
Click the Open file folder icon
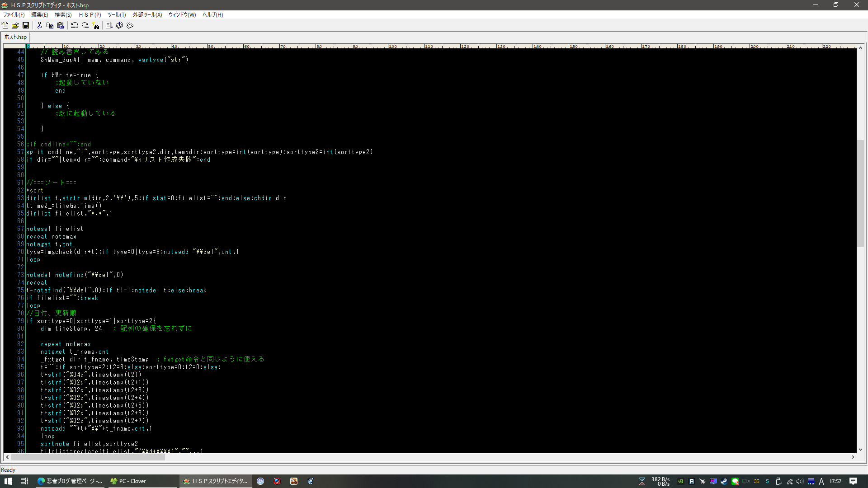(15, 26)
